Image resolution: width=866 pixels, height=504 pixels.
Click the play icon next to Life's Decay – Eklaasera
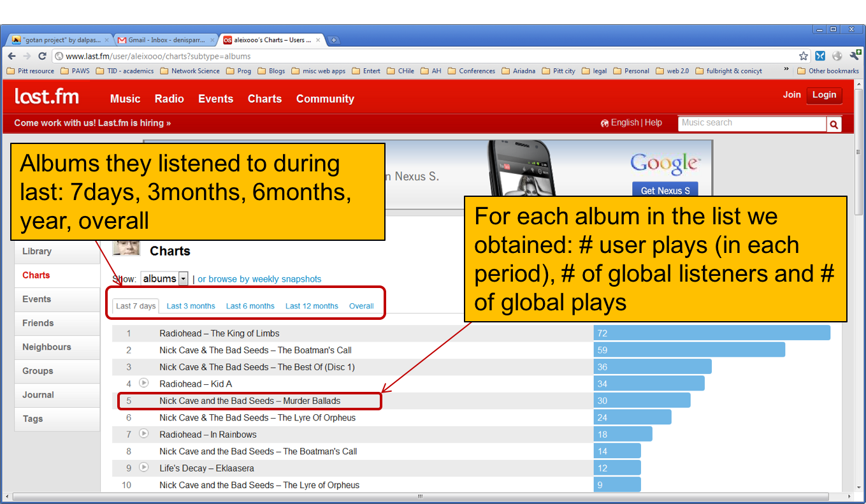click(x=144, y=468)
